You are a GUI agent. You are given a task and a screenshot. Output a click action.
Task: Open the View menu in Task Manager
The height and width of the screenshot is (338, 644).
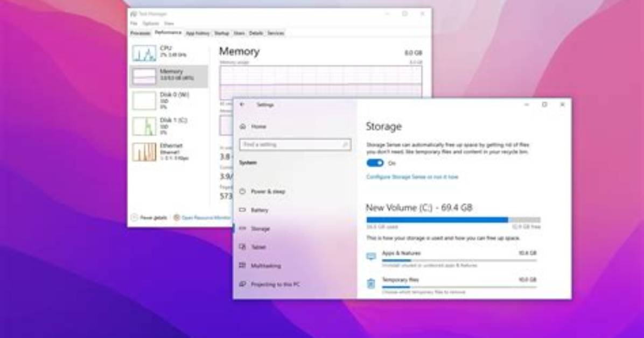[x=169, y=23]
